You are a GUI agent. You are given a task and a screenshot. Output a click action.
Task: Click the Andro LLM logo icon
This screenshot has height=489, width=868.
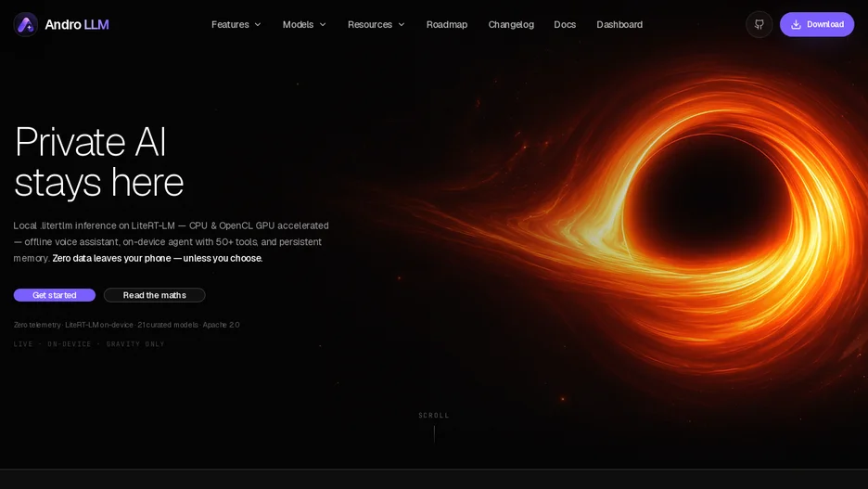pyautogui.click(x=25, y=24)
